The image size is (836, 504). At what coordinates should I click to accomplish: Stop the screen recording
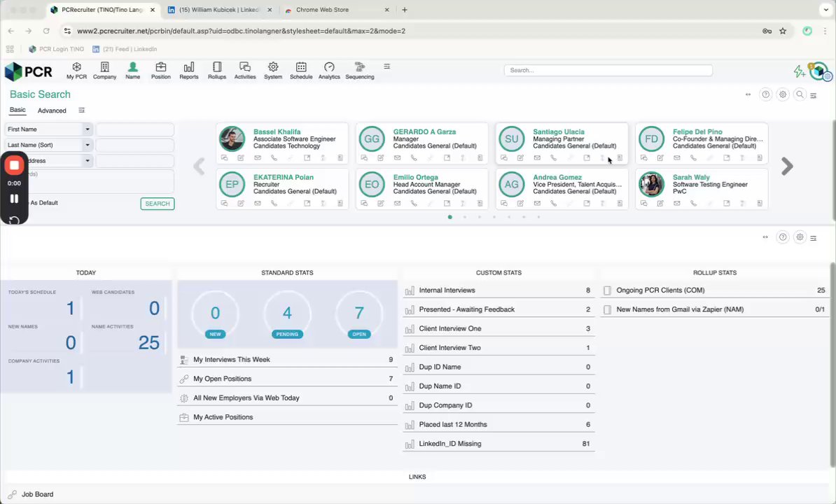(15, 165)
